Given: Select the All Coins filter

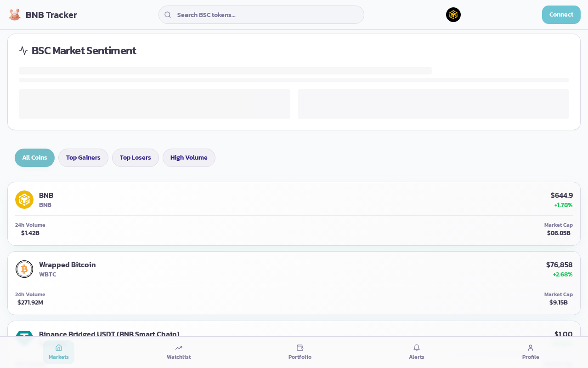Looking at the screenshot, I should [34, 158].
